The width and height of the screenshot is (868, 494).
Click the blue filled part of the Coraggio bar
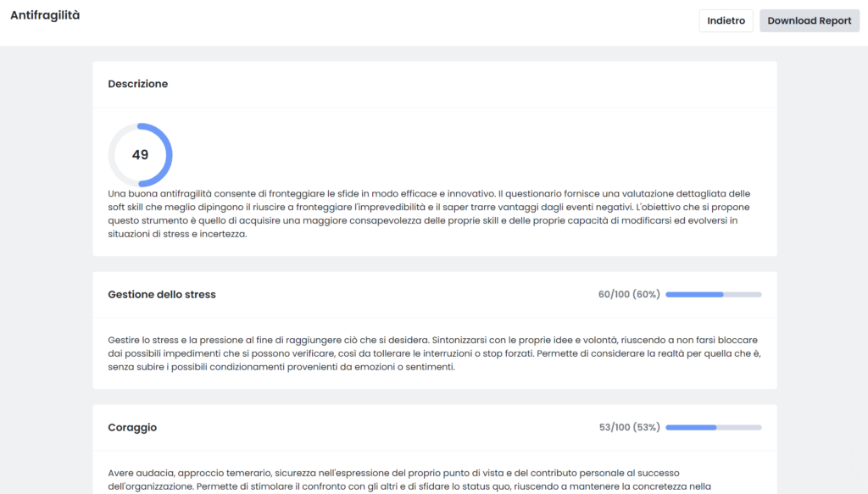[691, 427]
